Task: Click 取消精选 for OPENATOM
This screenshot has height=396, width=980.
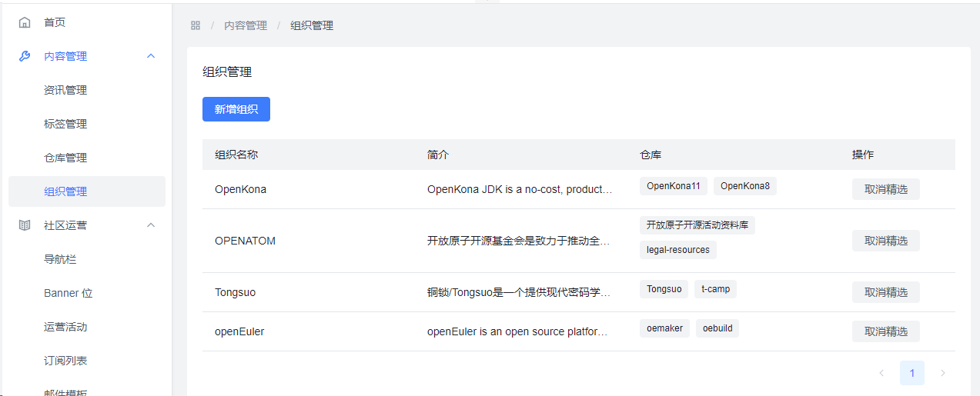Action: pyautogui.click(x=886, y=241)
